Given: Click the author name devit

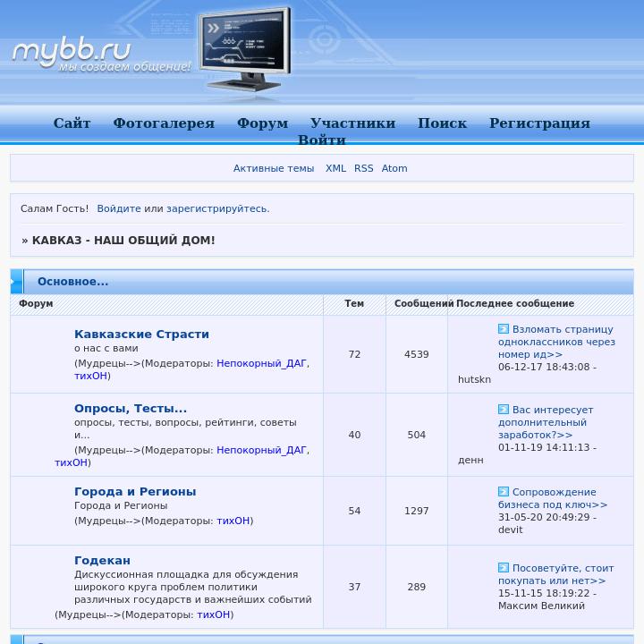Looking at the screenshot, I should [x=511, y=530].
